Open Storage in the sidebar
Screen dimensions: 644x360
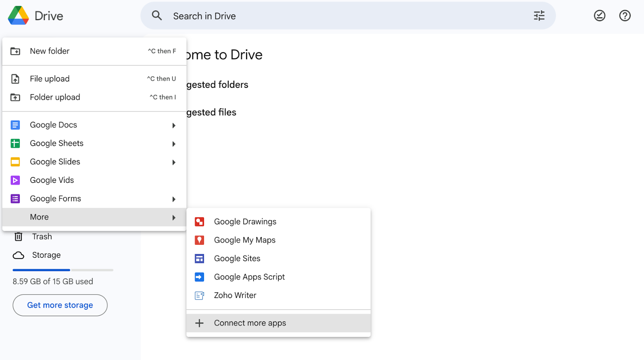point(46,255)
